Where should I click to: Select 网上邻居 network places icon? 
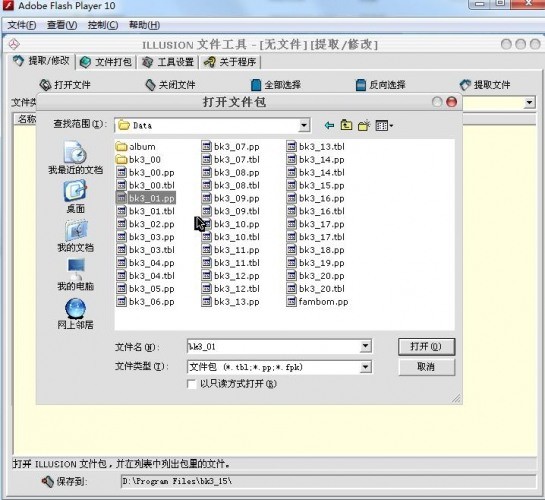pos(75,314)
